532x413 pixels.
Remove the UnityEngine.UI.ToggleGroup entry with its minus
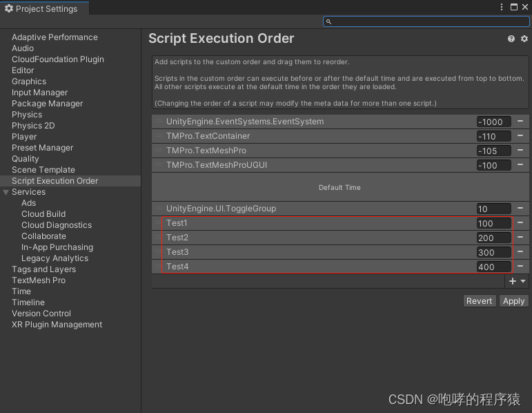520,208
